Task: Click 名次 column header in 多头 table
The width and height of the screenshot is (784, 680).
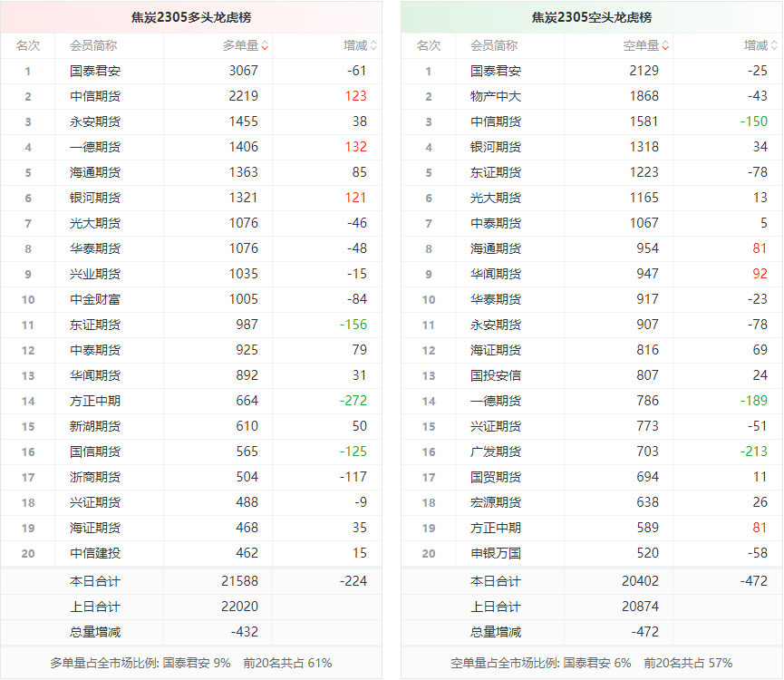Action: [28, 45]
